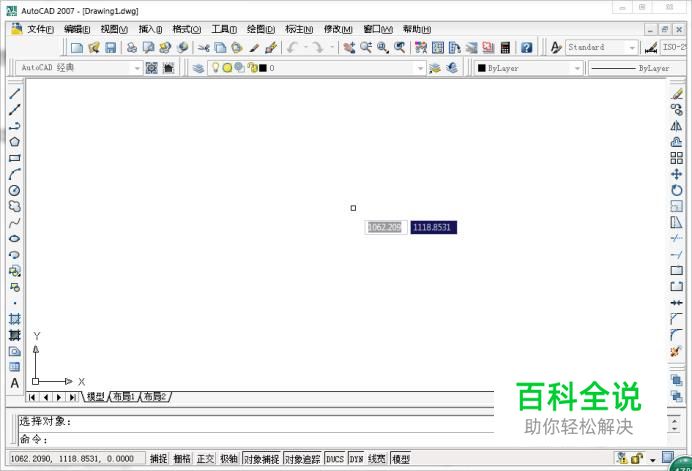
Task: Click the Explode tool
Action: pos(676,351)
